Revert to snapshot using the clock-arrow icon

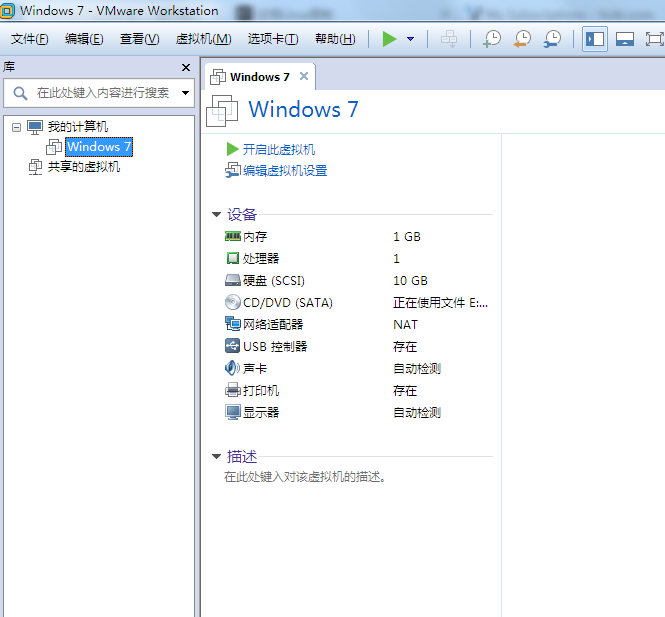[x=522, y=39]
